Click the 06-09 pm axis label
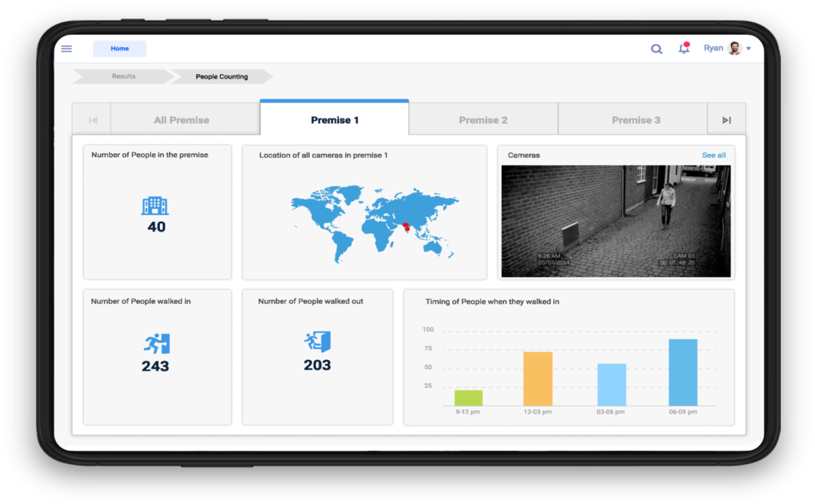 coord(683,411)
